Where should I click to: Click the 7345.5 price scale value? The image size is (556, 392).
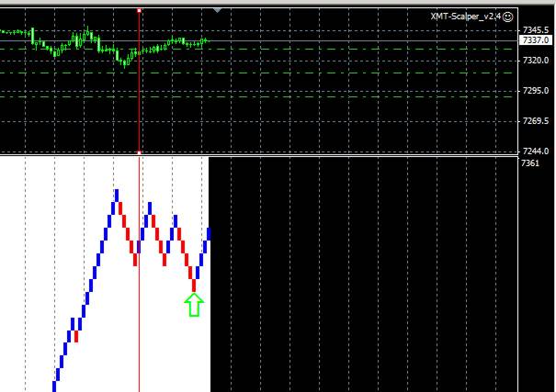[x=536, y=30]
